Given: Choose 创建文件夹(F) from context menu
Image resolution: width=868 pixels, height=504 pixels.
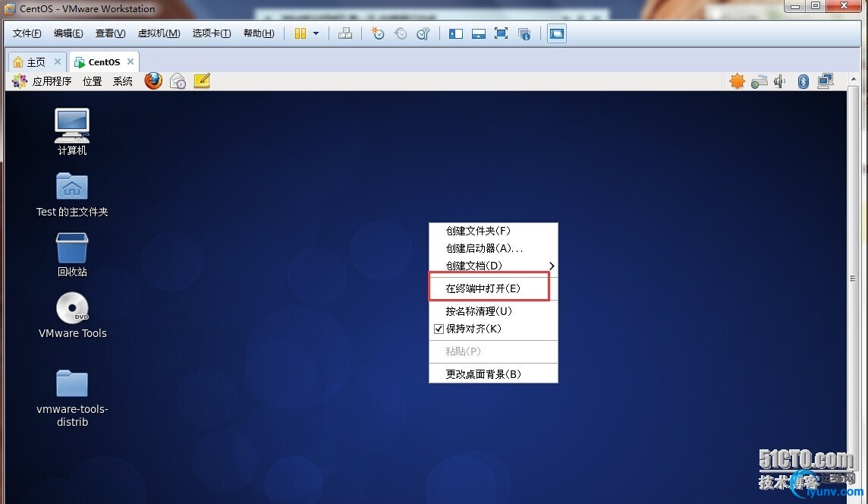Looking at the screenshot, I should 493,231.
